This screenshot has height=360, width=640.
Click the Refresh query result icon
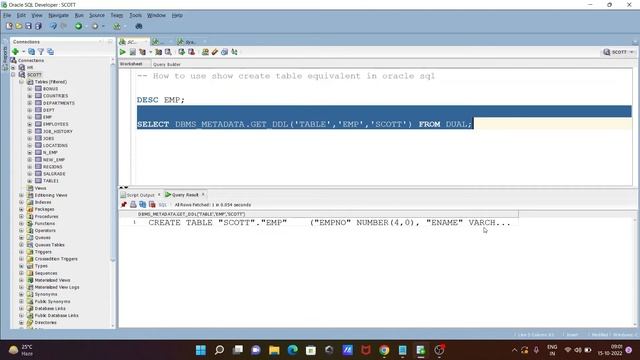(x=142, y=204)
